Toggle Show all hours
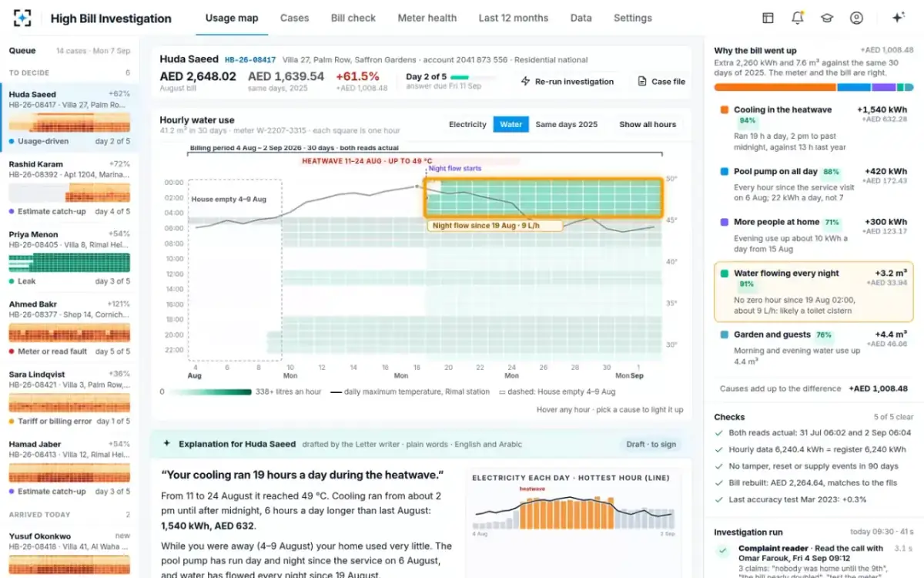The height and width of the screenshot is (578, 924). pyautogui.click(x=648, y=124)
